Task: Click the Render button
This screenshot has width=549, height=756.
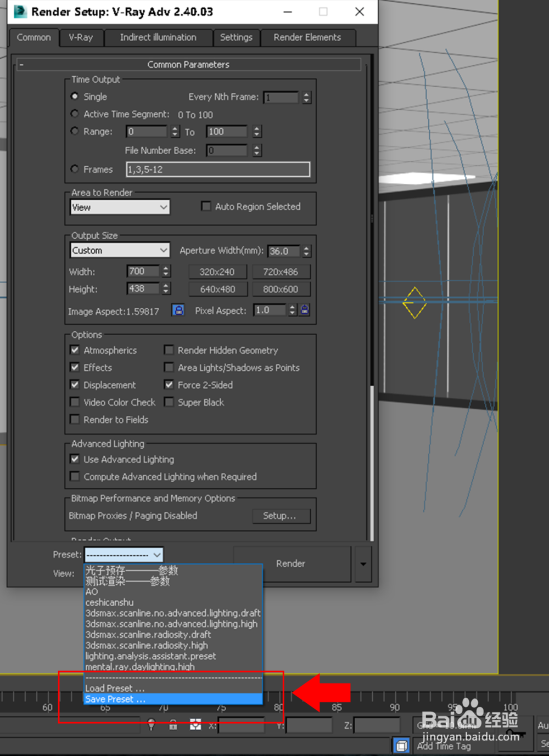Action: pos(292,564)
